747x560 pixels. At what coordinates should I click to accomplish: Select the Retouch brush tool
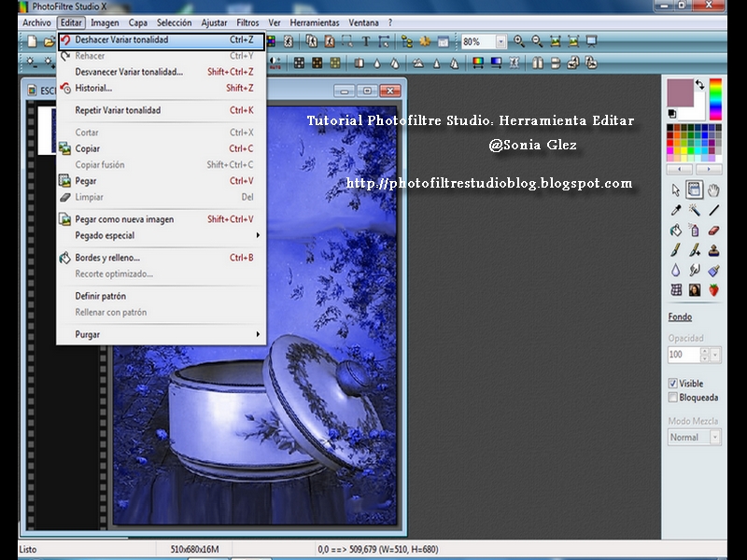(x=713, y=270)
